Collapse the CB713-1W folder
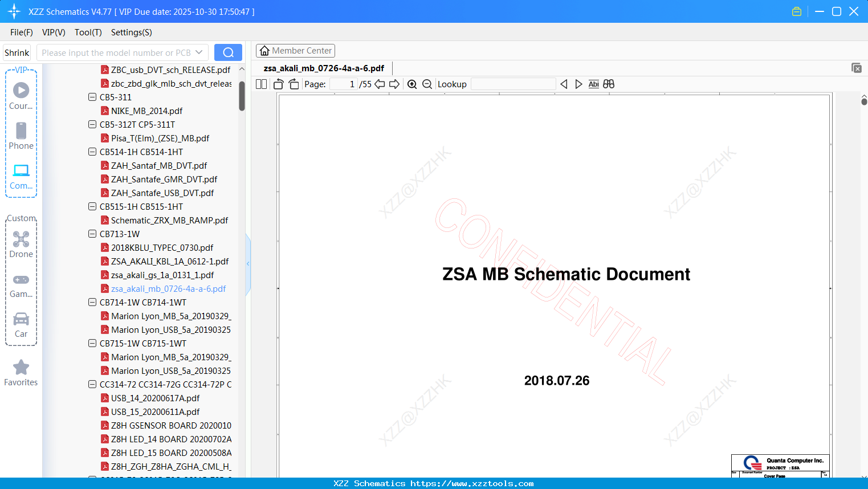Screen dimensions: 868x489 click(x=92, y=234)
